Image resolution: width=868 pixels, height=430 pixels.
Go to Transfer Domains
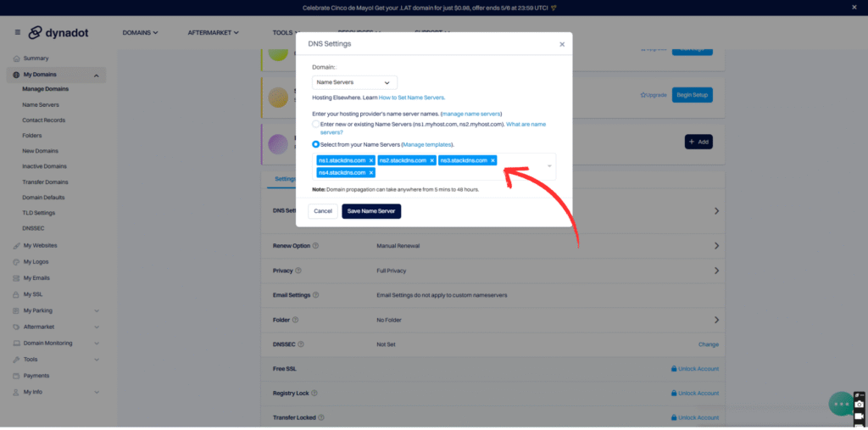46,181
